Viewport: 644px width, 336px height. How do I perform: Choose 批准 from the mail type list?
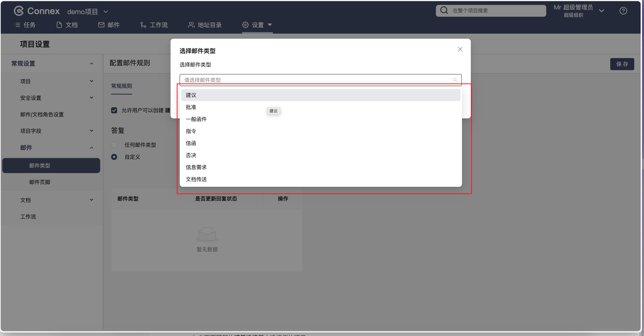[x=191, y=107]
